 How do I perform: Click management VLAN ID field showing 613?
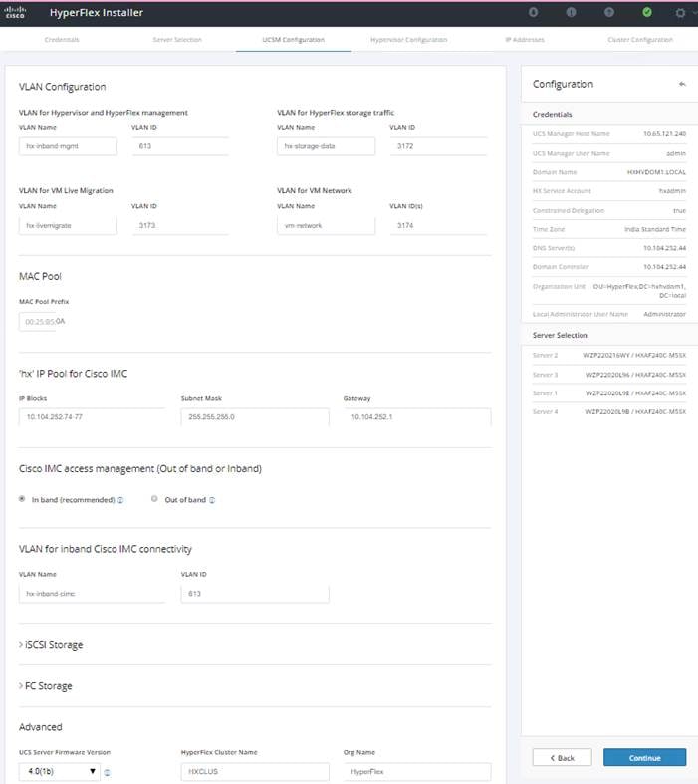(x=180, y=146)
